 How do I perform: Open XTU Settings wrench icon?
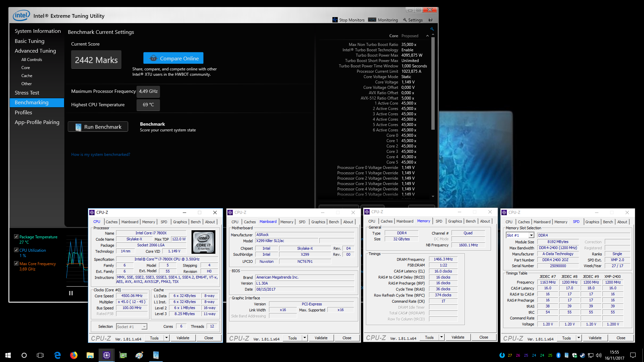(x=405, y=20)
